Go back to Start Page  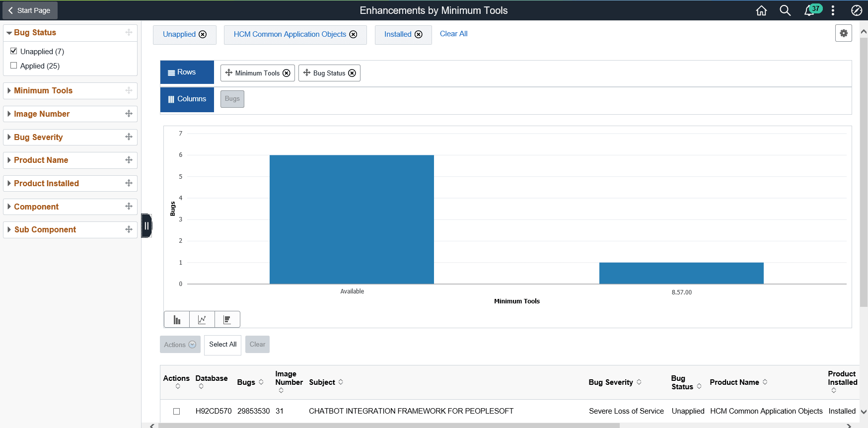[30, 10]
